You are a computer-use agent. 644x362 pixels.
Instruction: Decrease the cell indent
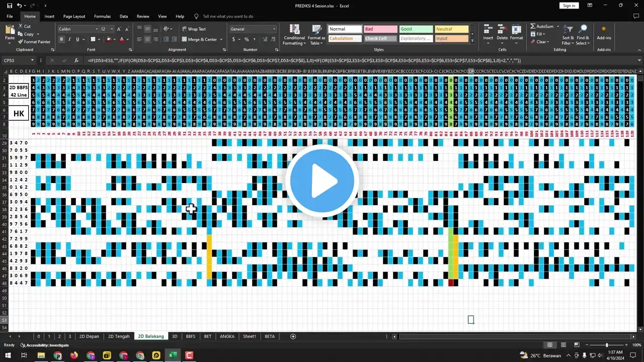point(165,39)
